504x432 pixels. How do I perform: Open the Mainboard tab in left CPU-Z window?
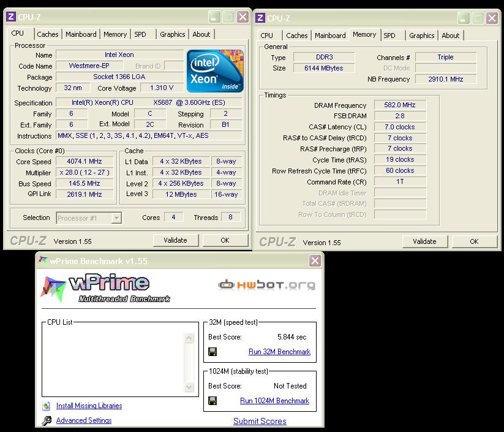[x=81, y=34]
